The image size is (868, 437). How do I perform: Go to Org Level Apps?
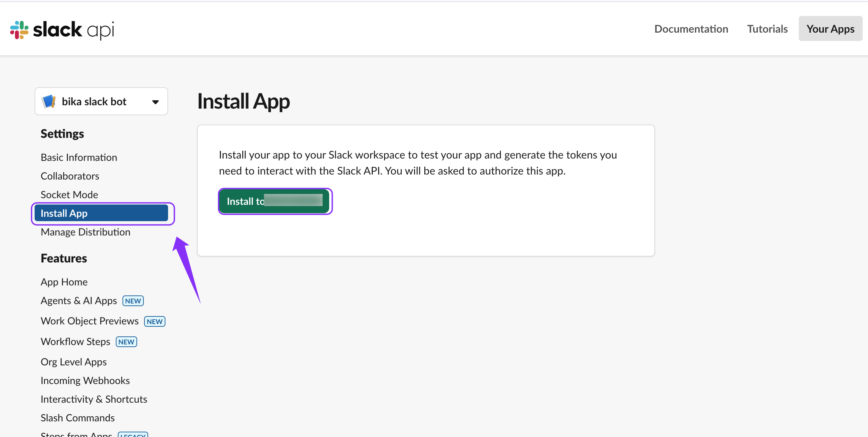74,362
